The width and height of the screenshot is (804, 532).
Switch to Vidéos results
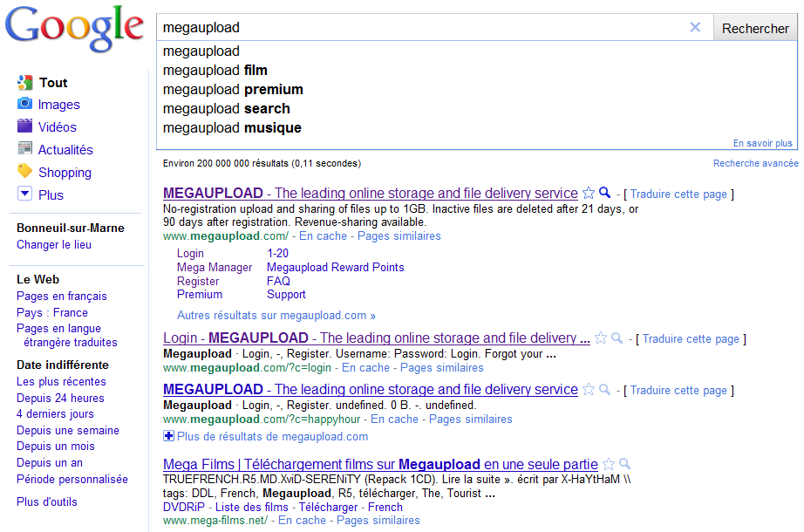(57, 127)
